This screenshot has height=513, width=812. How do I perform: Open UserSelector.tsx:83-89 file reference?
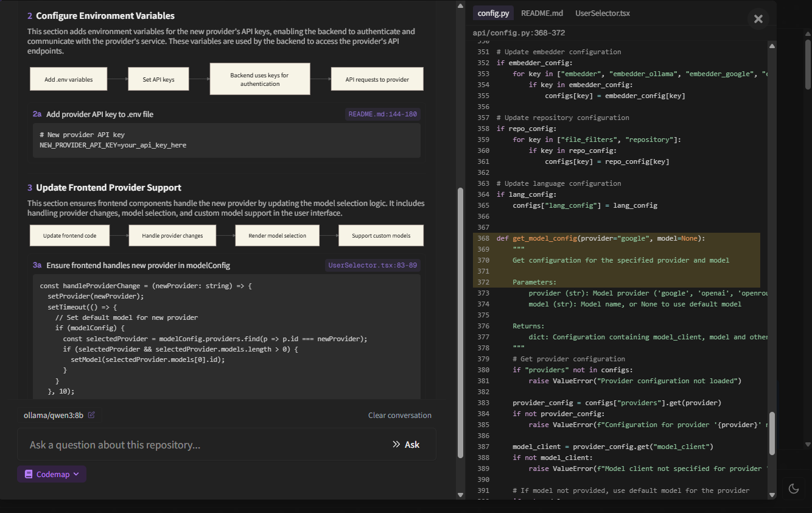click(x=373, y=265)
